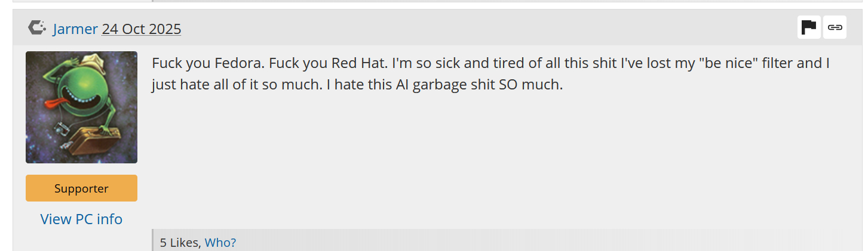Click the 24 Oct 2025 post date
Viewport: 868px width, 251px height.
click(141, 29)
